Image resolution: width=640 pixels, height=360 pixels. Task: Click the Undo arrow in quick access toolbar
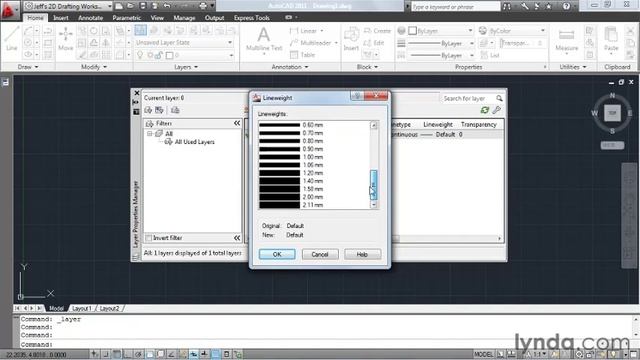[167, 6]
